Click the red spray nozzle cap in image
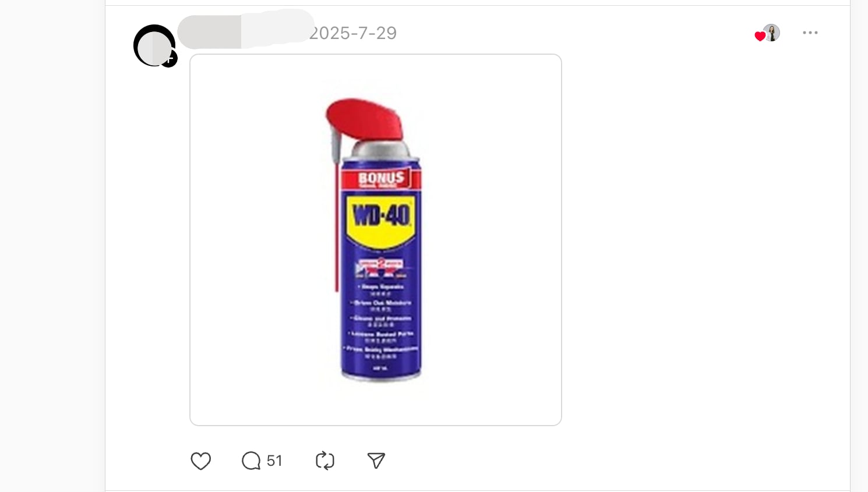The width and height of the screenshot is (868, 492). (365, 119)
